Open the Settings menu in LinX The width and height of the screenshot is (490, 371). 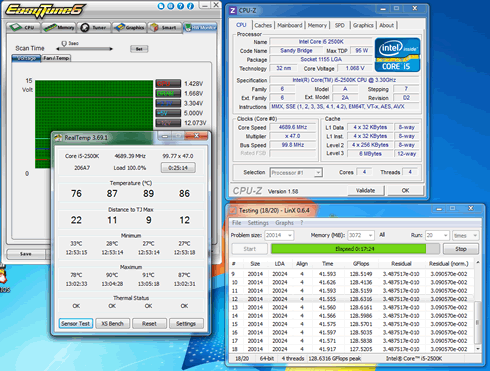click(258, 223)
